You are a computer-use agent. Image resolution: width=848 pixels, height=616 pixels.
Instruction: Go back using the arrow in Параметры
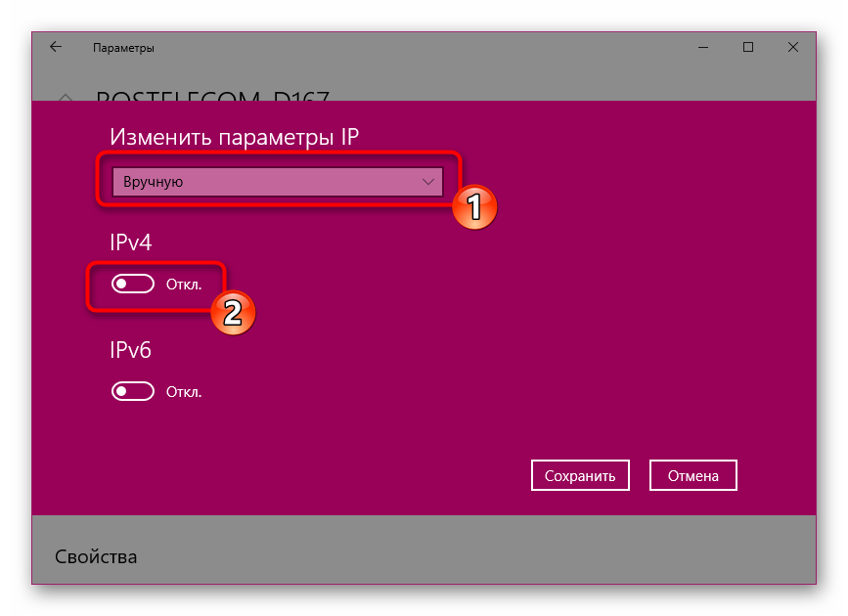coord(56,47)
